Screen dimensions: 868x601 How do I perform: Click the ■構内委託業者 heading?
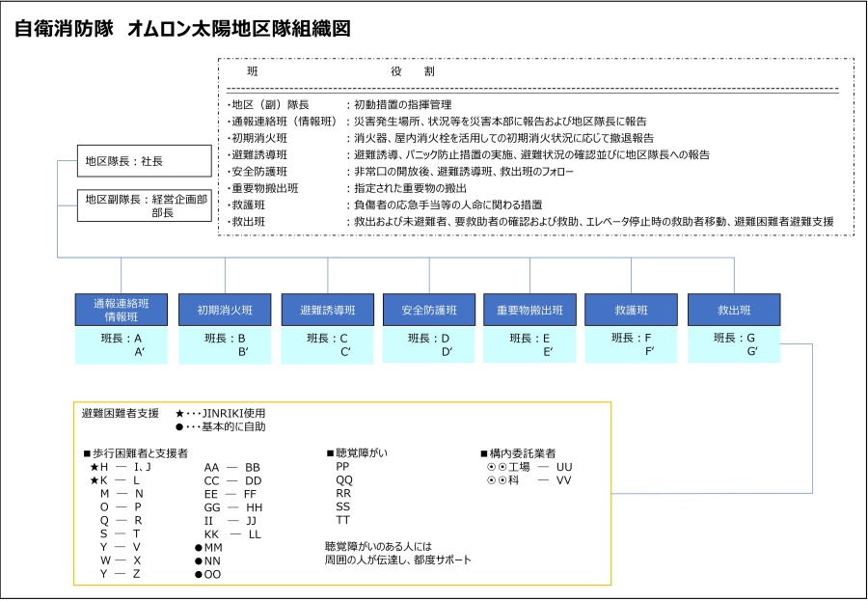pyautogui.click(x=518, y=453)
